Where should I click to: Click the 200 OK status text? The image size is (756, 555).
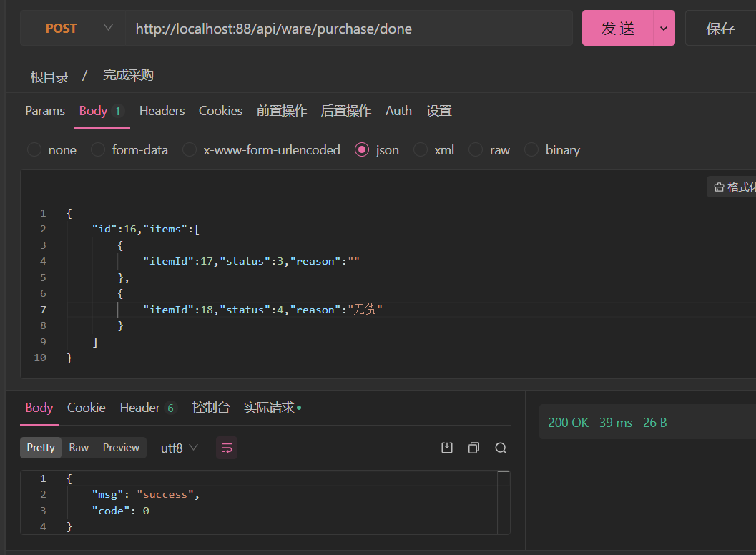click(x=568, y=423)
